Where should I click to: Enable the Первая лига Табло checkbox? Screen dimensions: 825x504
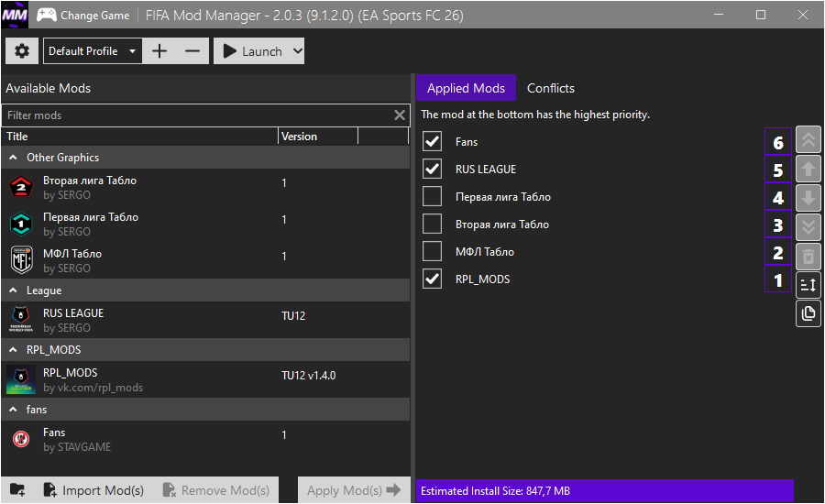(433, 197)
